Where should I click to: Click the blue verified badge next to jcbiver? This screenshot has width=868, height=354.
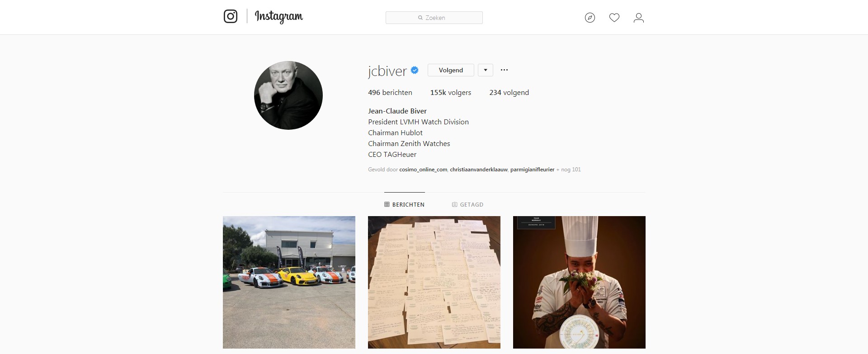415,70
